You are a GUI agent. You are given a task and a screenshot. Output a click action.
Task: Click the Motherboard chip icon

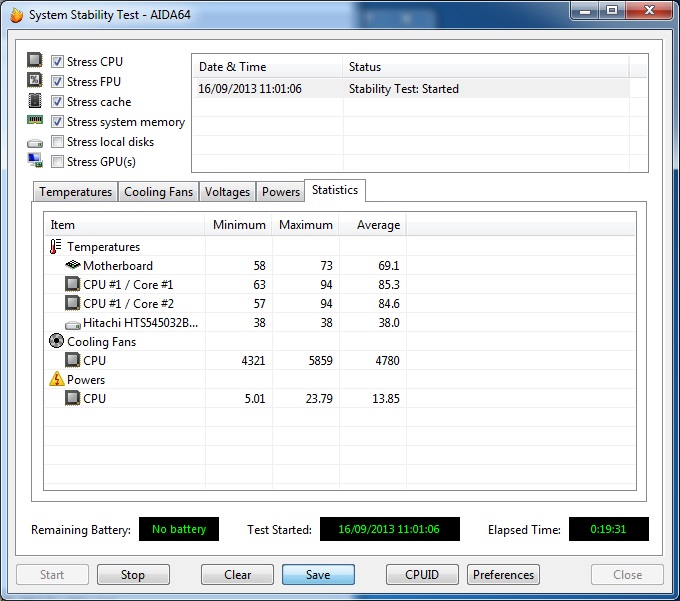(x=72, y=266)
